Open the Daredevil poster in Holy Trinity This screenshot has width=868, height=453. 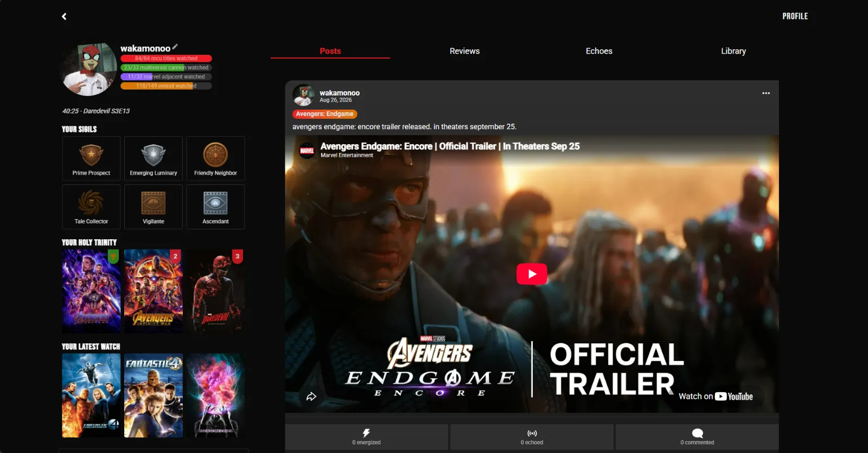pos(215,291)
